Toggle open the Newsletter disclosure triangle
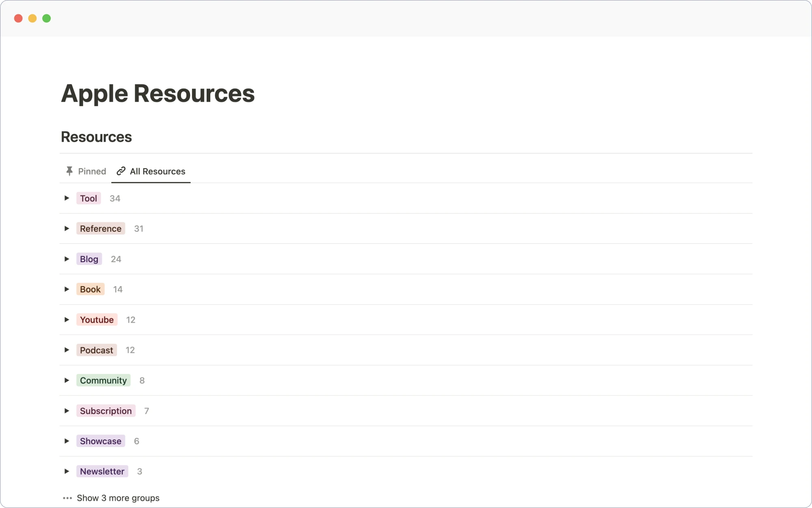Viewport: 812px width, 508px height. (66, 471)
